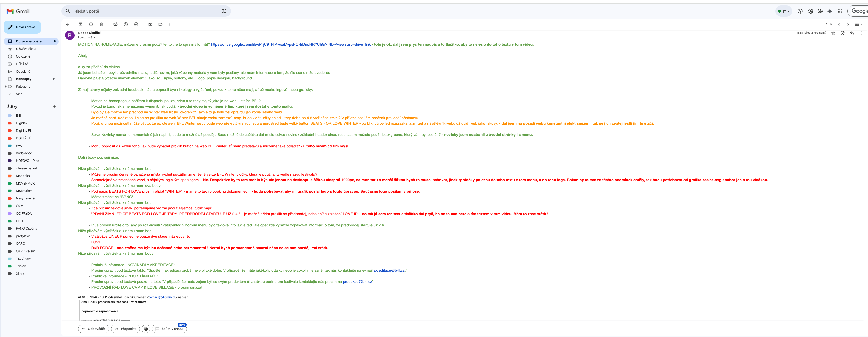Star this message from Radek Šimíček

coord(833,33)
